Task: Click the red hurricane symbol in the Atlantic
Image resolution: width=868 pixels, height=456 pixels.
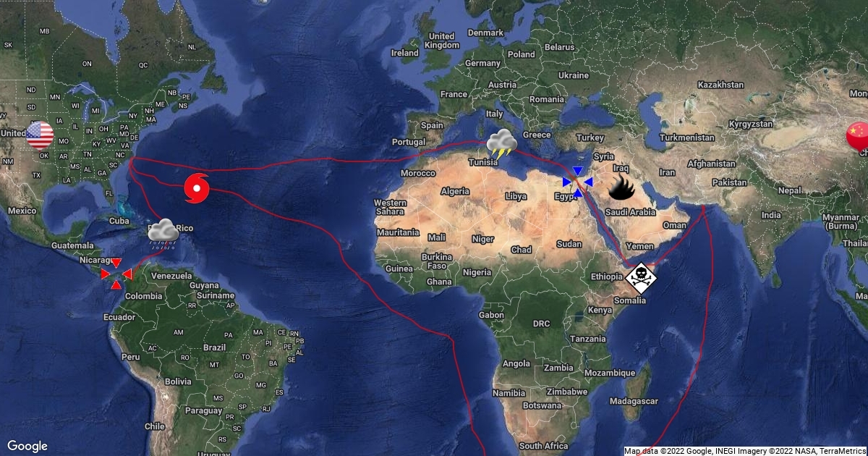Action: coord(197,188)
